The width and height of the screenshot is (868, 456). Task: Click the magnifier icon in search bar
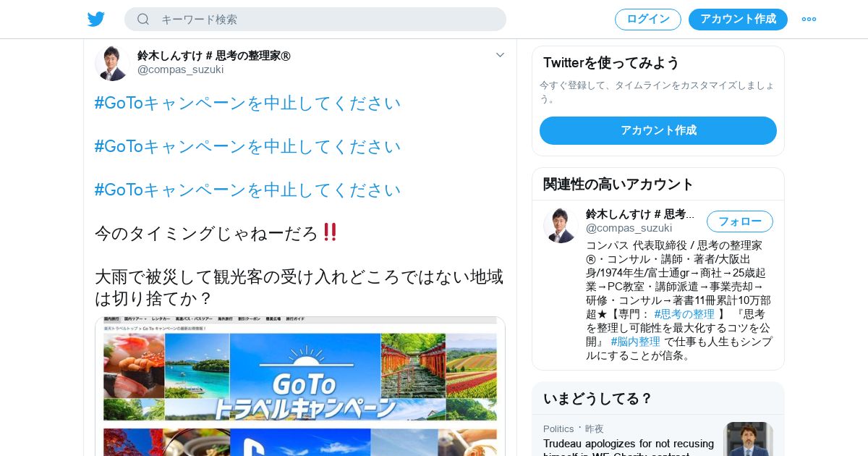click(x=143, y=19)
